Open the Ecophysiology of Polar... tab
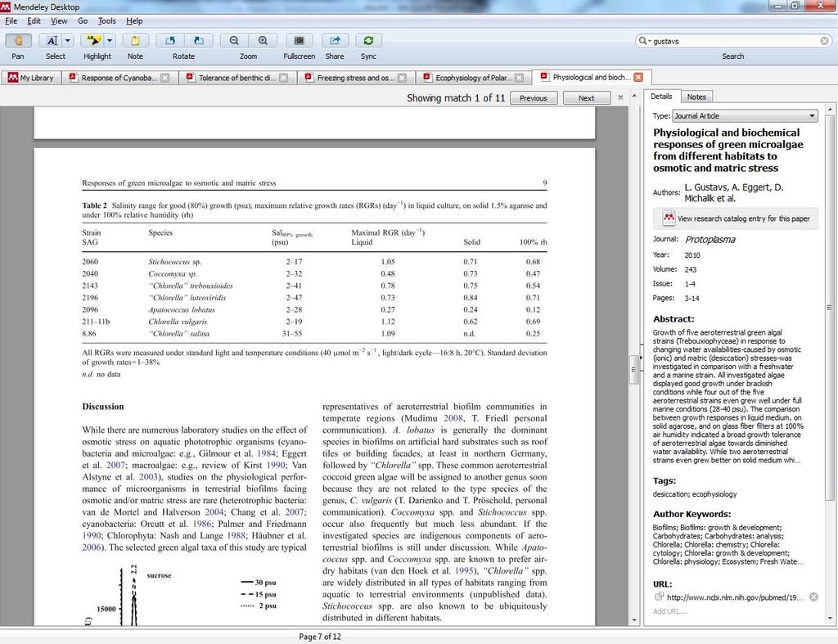Image resolution: width=838 pixels, height=644 pixels. click(x=473, y=78)
